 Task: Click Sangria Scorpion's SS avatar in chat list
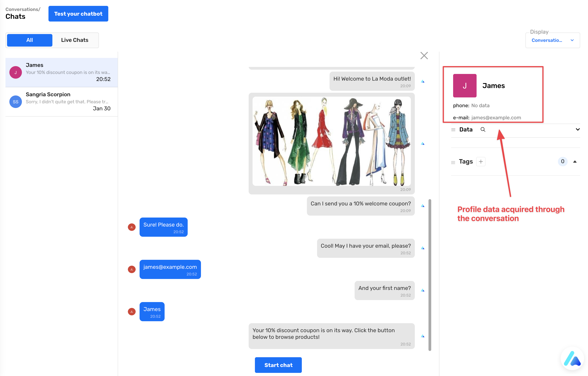(16, 102)
